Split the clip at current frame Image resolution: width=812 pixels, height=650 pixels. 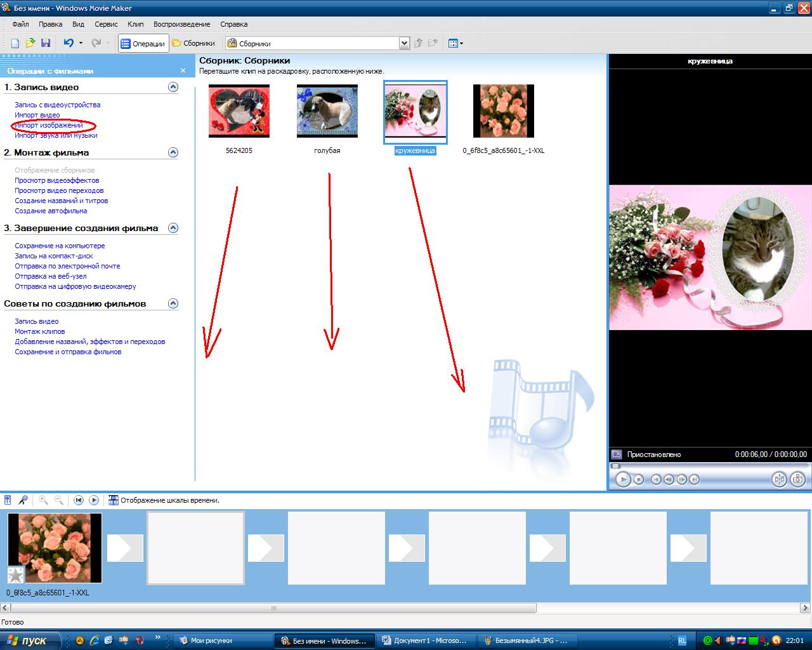(779, 480)
